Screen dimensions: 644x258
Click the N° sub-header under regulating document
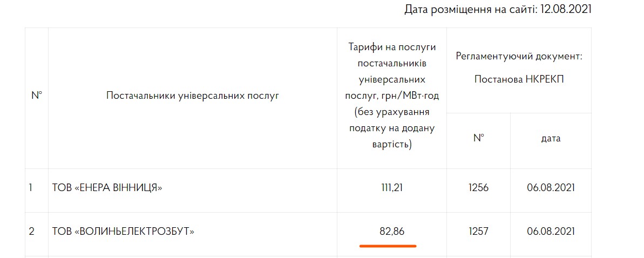click(478, 138)
